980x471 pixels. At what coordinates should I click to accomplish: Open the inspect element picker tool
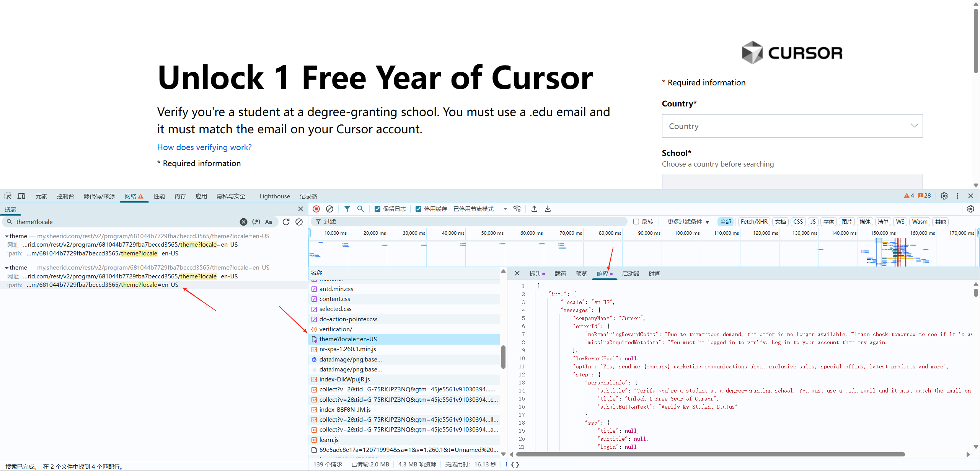(x=8, y=196)
